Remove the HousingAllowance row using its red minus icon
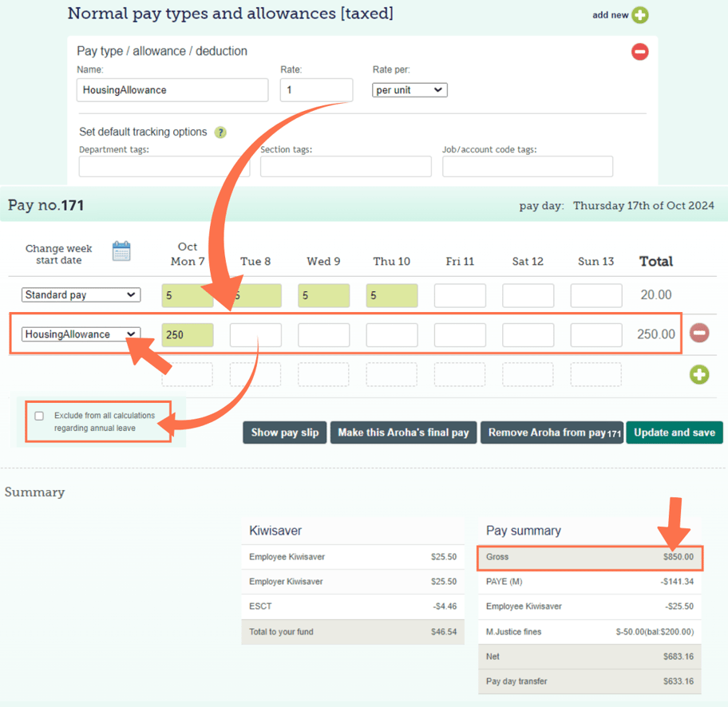Viewport: 728px width, 707px height. tap(700, 334)
